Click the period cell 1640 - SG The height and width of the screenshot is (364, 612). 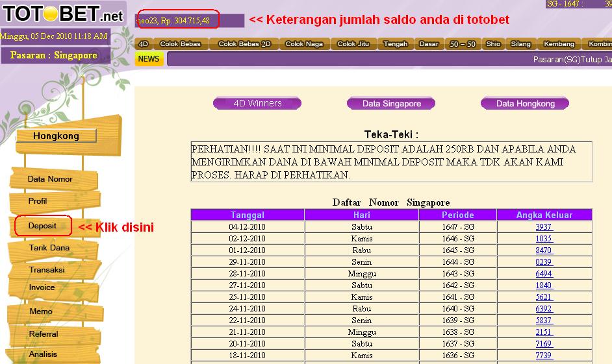(458, 309)
